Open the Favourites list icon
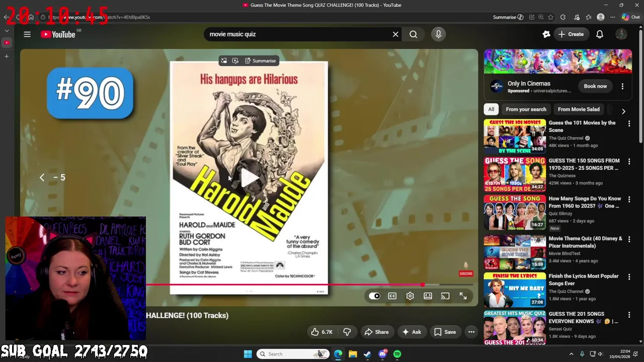This screenshot has width=644, height=362. [x=589, y=17]
